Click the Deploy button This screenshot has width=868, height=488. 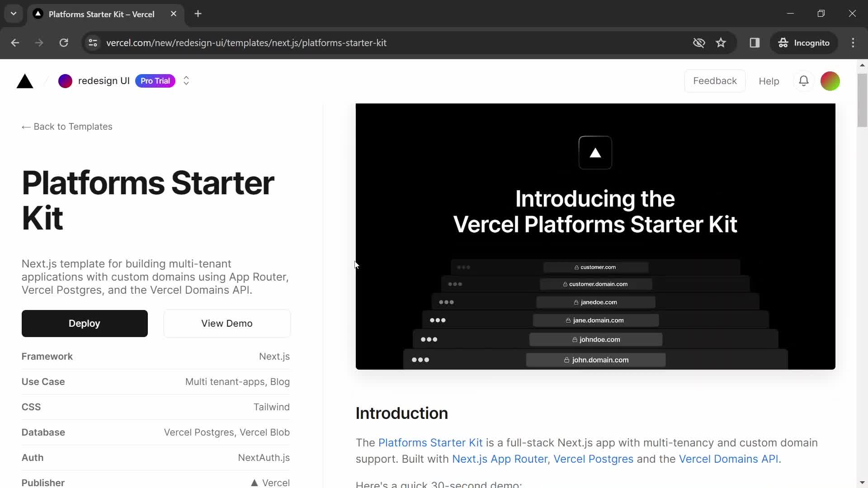click(x=84, y=323)
